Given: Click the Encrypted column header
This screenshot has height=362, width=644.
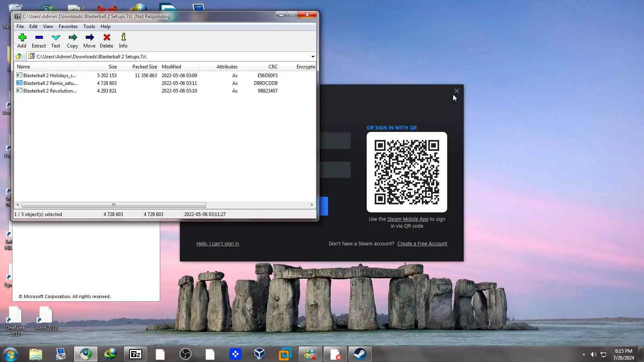Looking at the screenshot, I should [x=298, y=67].
